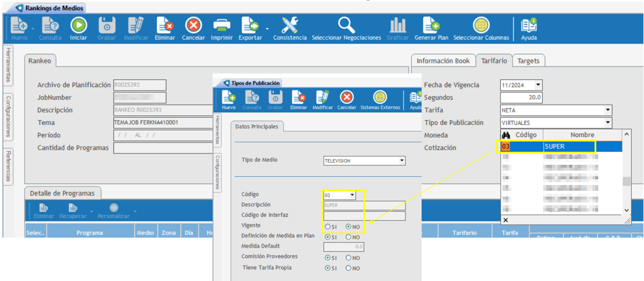The width and height of the screenshot is (644, 281).
Task: Expand the Tipo de Medio TELEVISION dropdown
Action: (402, 161)
